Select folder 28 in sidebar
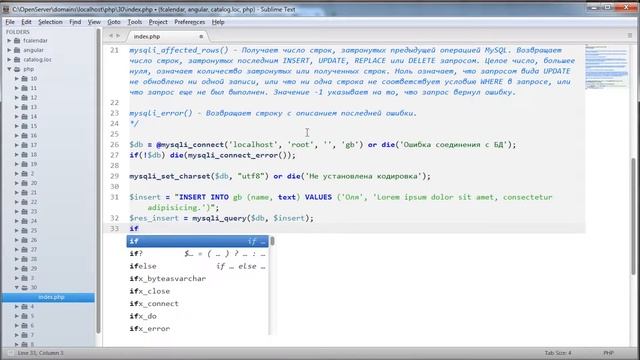 point(33,259)
